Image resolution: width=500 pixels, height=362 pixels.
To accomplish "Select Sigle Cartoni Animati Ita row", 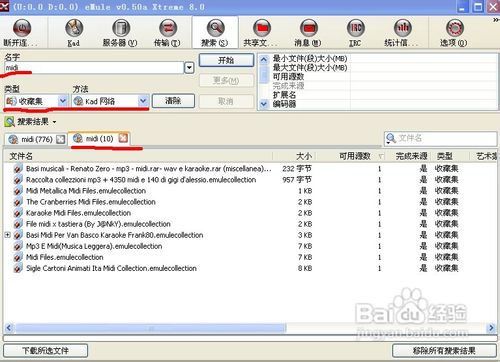I will [x=250, y=268].
